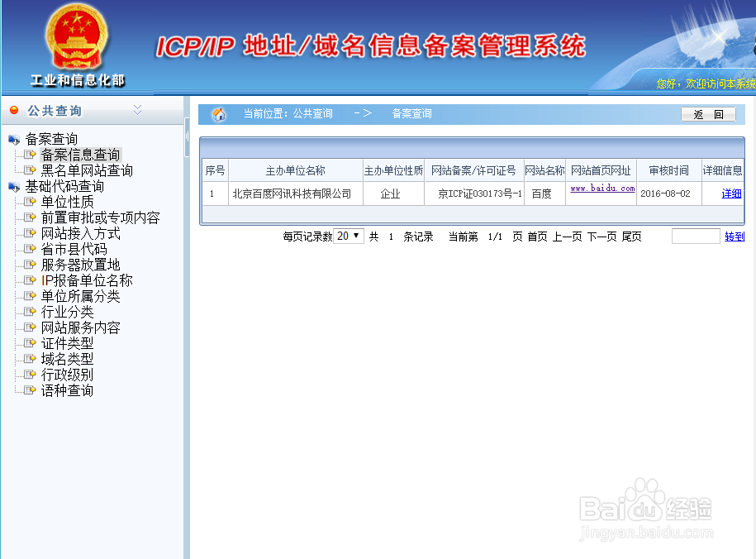Click the icon beside 黑名单网站查询
Image resolution: width=756 pixels, height=559 pixels.
[30, 170]
